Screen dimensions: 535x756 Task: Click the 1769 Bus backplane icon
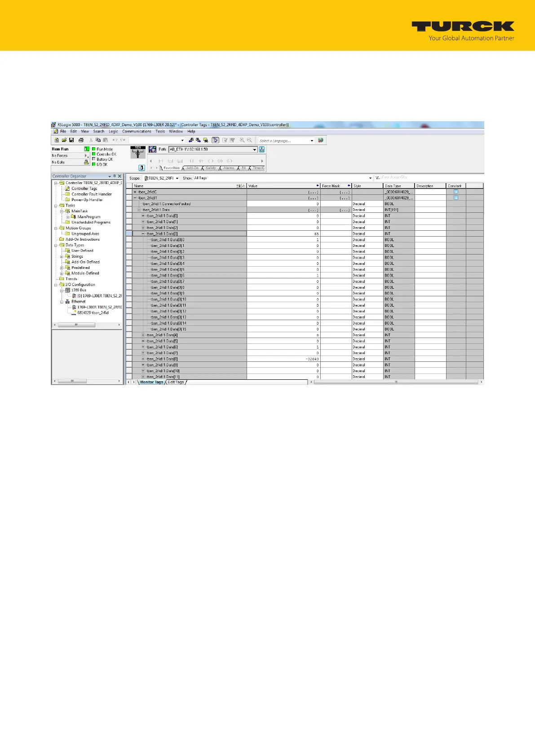pos(68,290)
